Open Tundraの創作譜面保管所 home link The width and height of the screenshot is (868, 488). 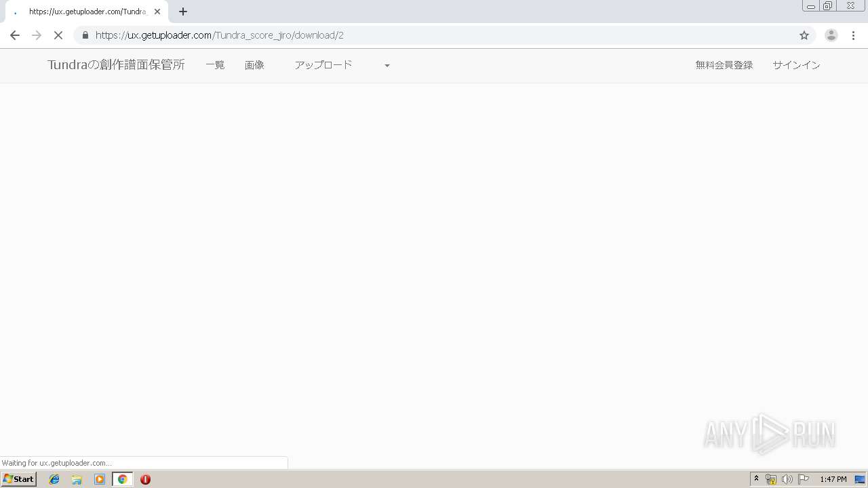[x=116, y=65]
